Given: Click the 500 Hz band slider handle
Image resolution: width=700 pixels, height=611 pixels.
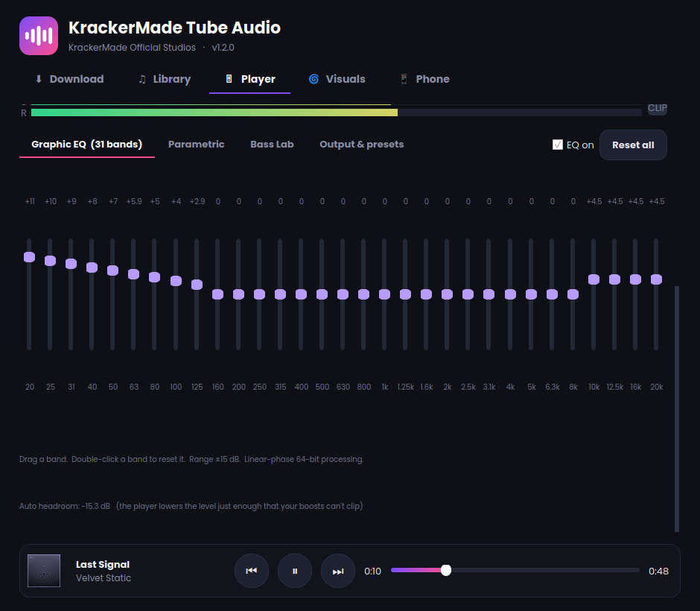Looking at the screenshot, I should pos(322,294).
